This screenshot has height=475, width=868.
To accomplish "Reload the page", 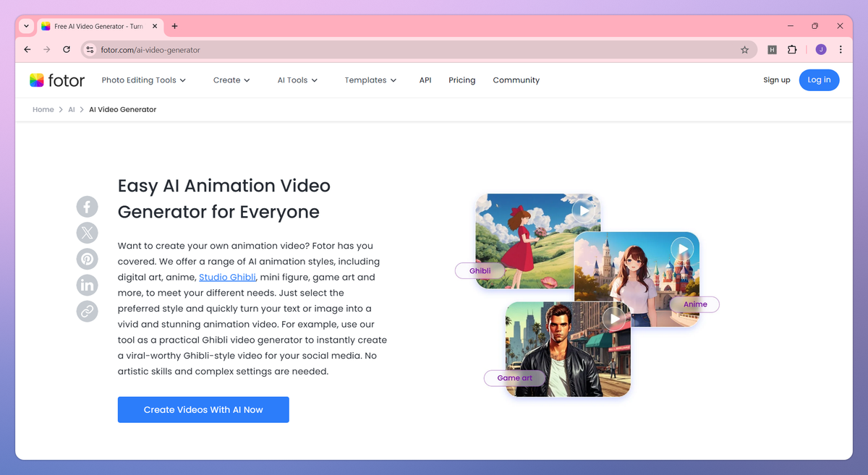I will click(x=67, y=50).
